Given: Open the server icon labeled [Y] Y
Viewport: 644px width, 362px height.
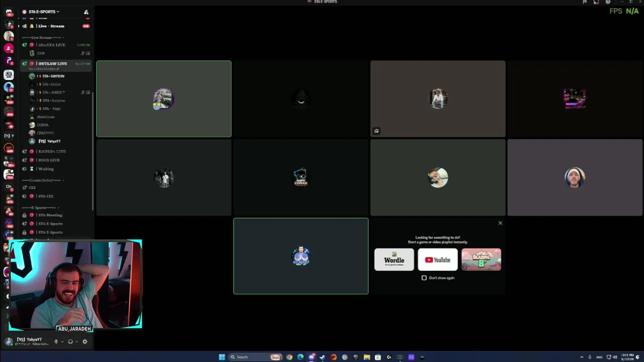Looking at the screenshot, I should pyautogui.click(x=9, y=136).
